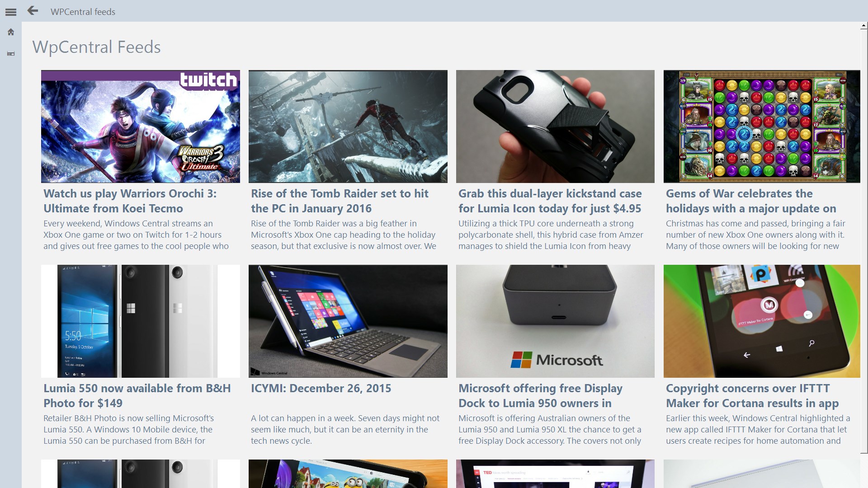This screenshot has height=488, width=868.
Task: Click the back arrow button
Action: coord(33,11)
